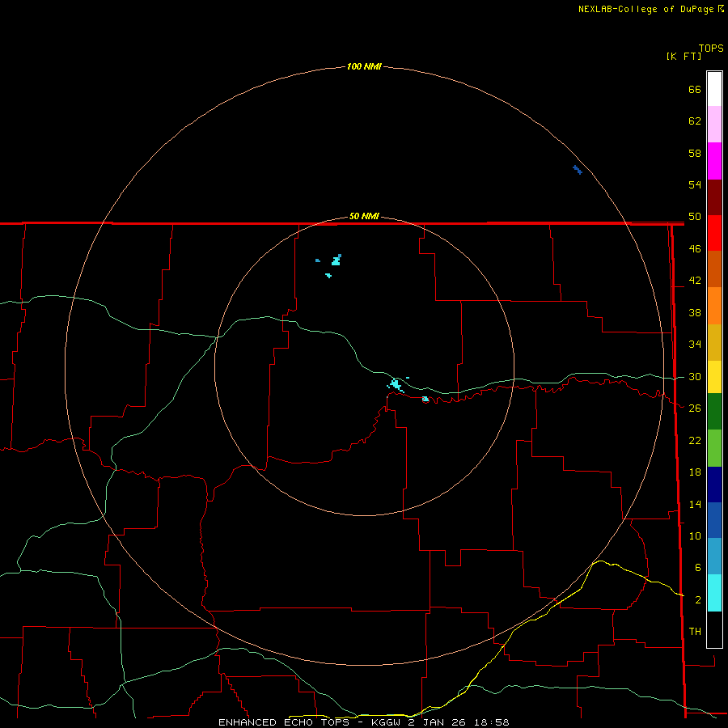The width and height of the screenshot is (728, 728).
Task: Click the light blue band near 6
Action: [714, 557]
